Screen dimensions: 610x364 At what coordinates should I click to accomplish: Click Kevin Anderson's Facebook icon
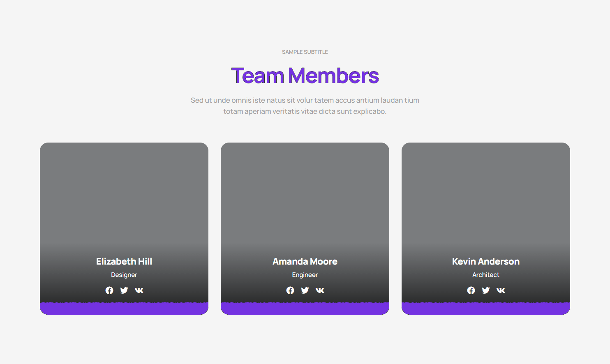tap(471, 290)
